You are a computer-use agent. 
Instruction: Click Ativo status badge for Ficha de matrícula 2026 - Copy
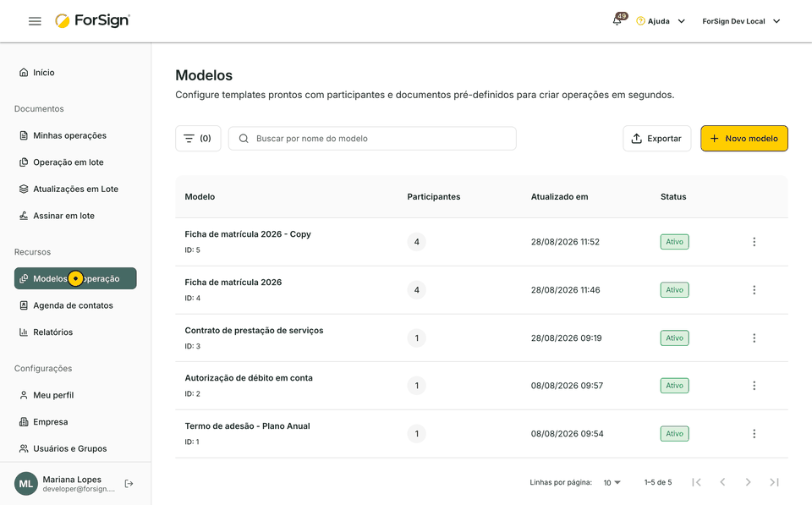coord(674,242)
